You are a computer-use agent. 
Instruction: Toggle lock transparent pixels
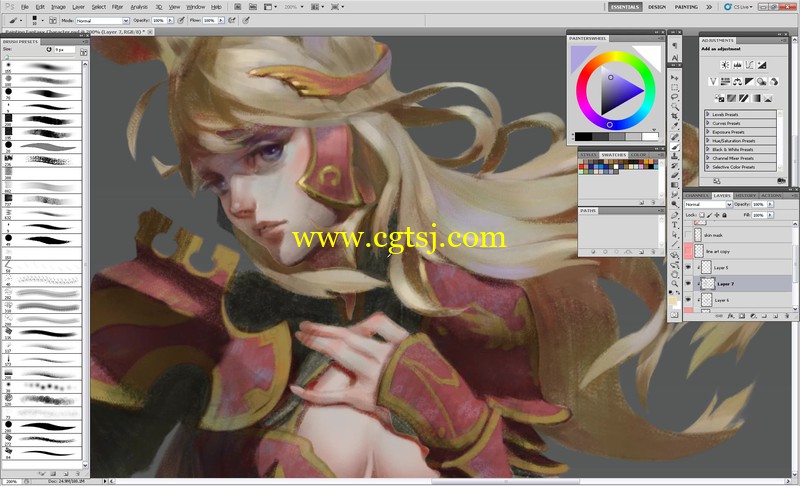702,215
